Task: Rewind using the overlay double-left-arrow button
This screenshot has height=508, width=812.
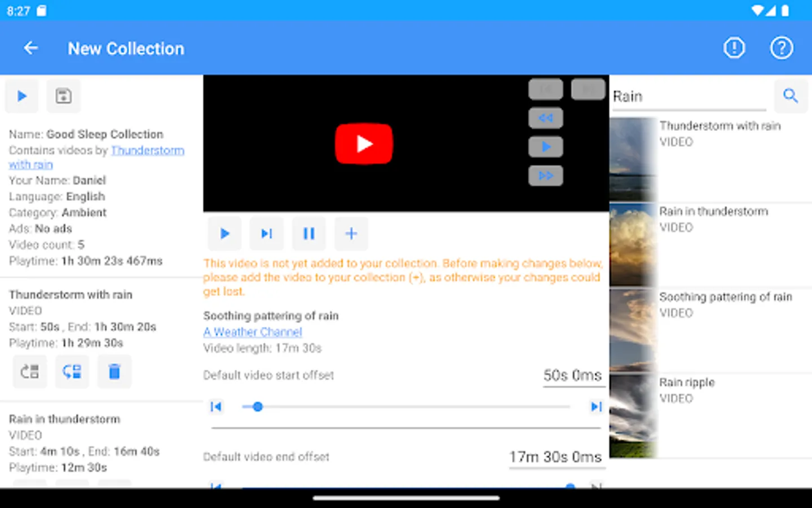Action: pyautogui.click(x=545, y=118)
